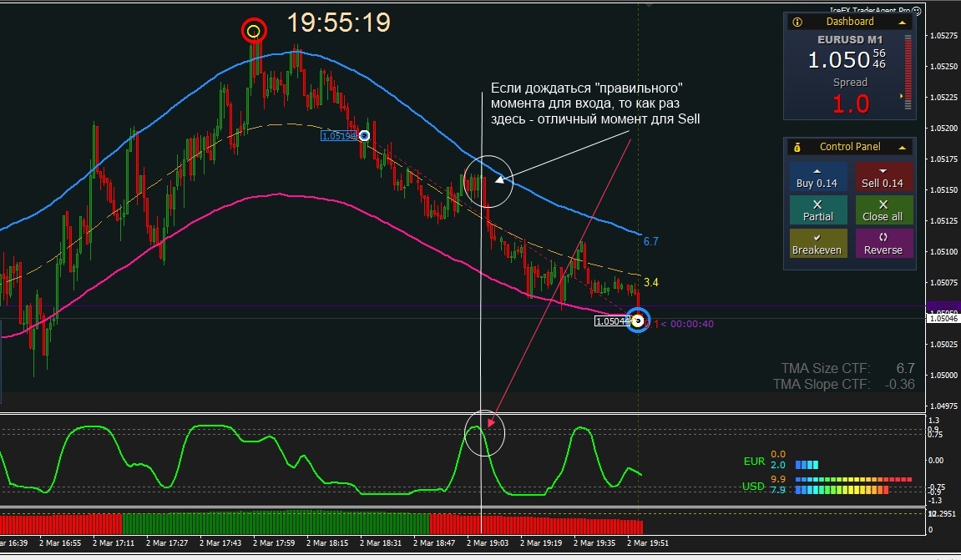Click the 2 Mar 17:59 time axis label

coord(273,542)
